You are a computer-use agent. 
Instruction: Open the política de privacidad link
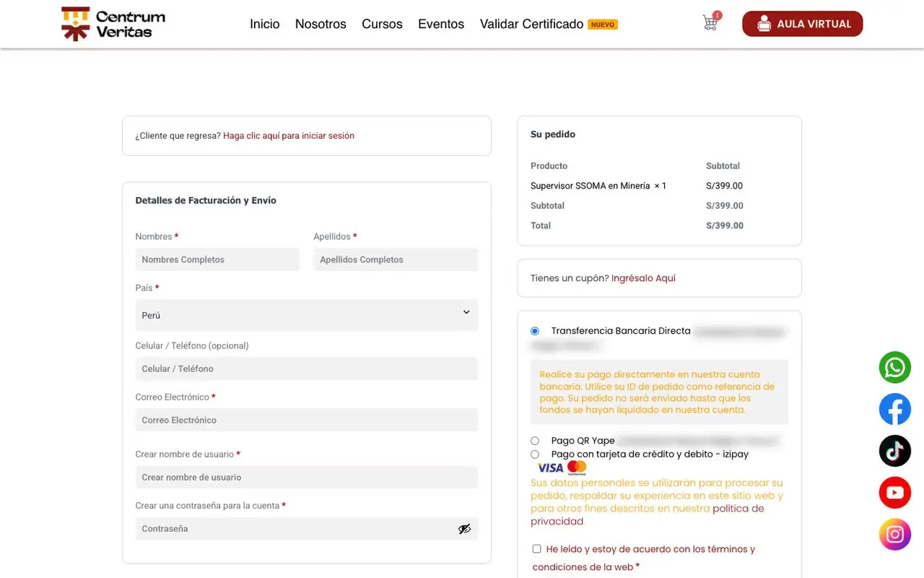[x=648, y=515]
